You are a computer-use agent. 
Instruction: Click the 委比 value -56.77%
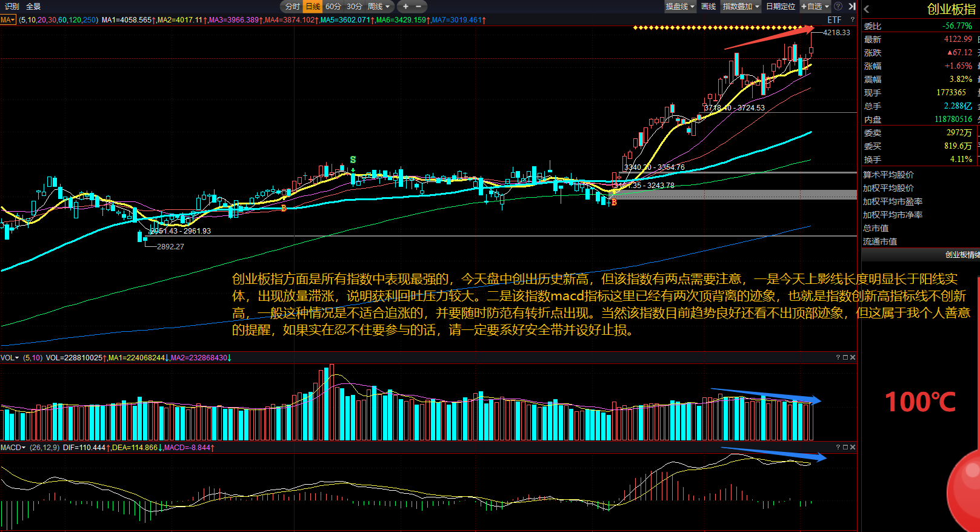point(957,26)
